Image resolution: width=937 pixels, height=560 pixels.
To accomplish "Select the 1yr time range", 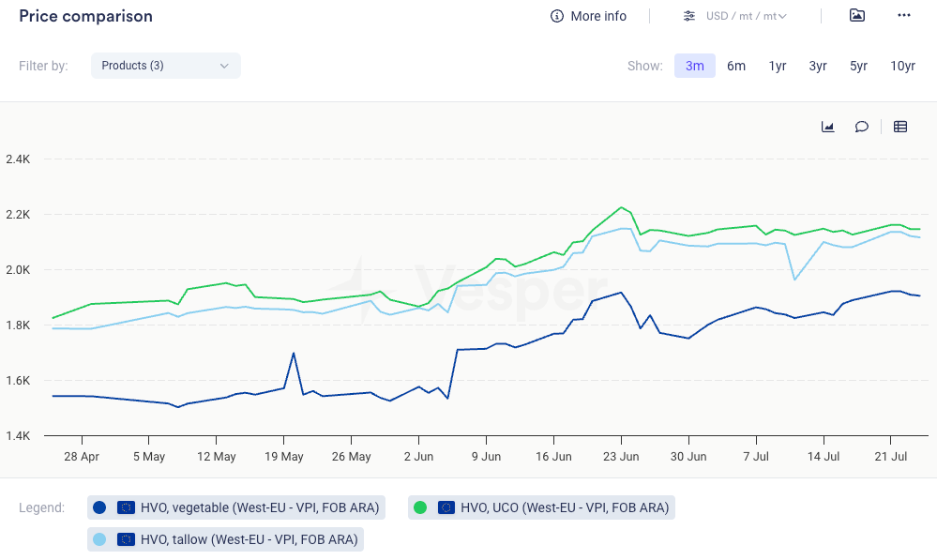I will [778, 66].
